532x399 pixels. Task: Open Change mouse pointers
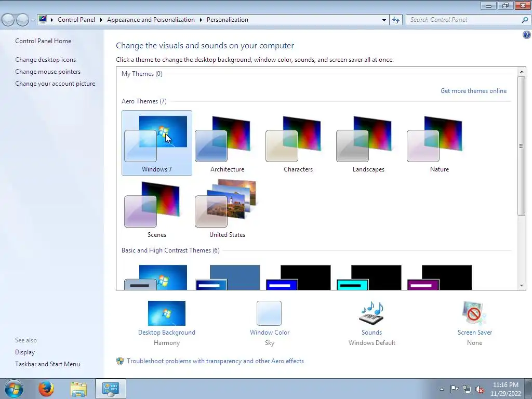coord(48,72)
